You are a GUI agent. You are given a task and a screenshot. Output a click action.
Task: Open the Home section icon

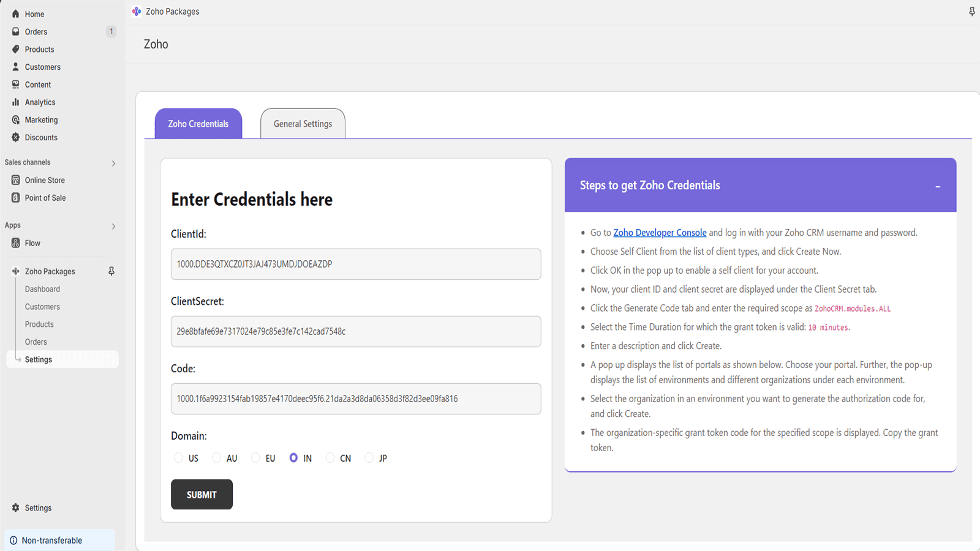tap(15, 13)
